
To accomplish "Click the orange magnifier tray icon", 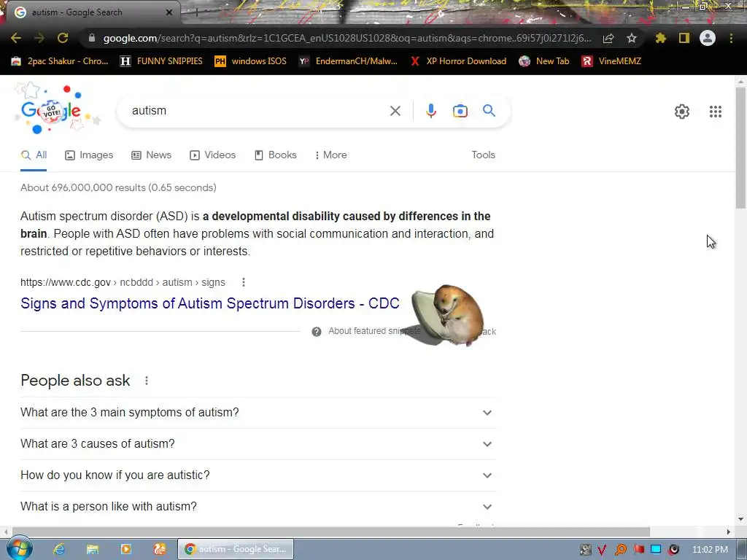I will 620,550.
